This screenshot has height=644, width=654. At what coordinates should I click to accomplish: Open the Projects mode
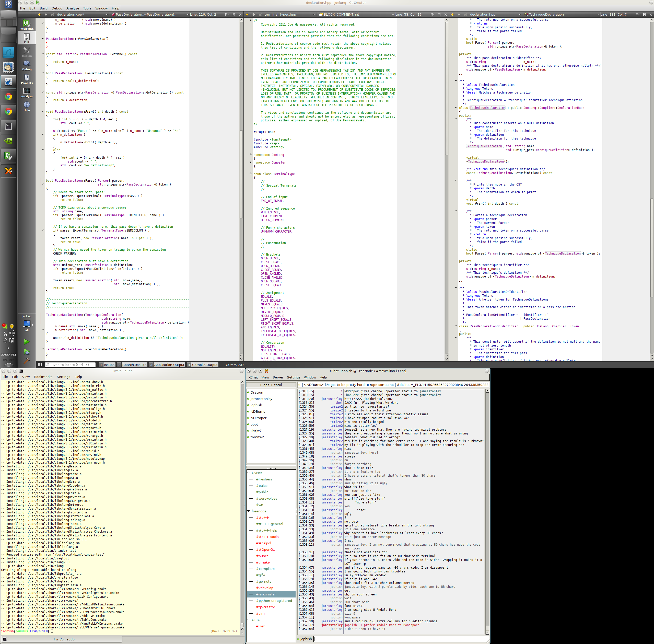point(27,79)
